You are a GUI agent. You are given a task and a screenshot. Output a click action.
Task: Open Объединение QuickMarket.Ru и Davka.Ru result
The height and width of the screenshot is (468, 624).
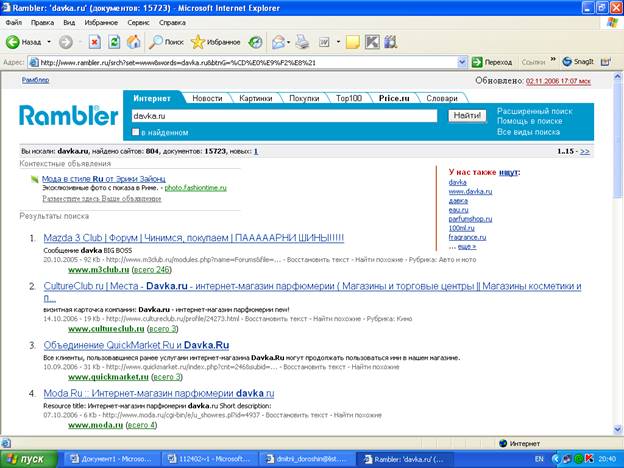[x=136, y=345]
